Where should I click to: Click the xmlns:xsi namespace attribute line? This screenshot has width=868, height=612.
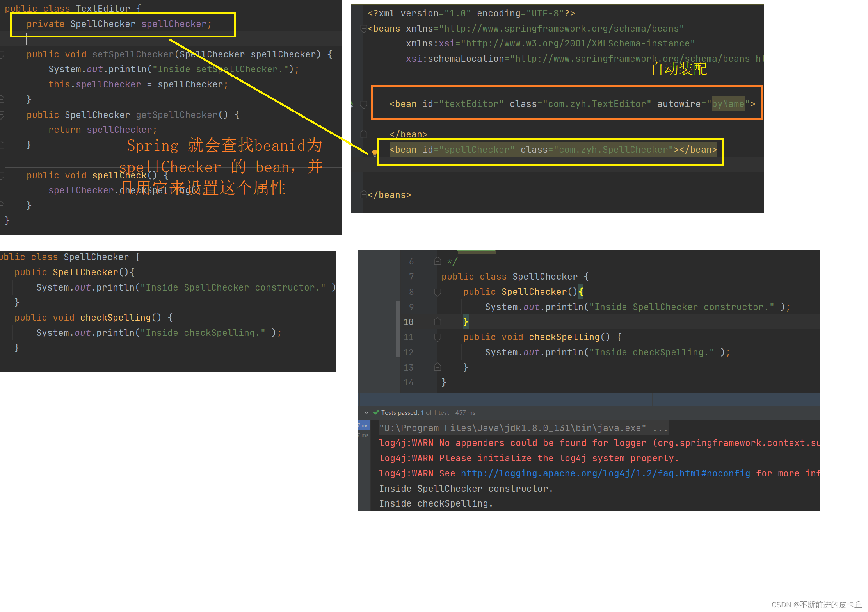[x=550, y=43]
